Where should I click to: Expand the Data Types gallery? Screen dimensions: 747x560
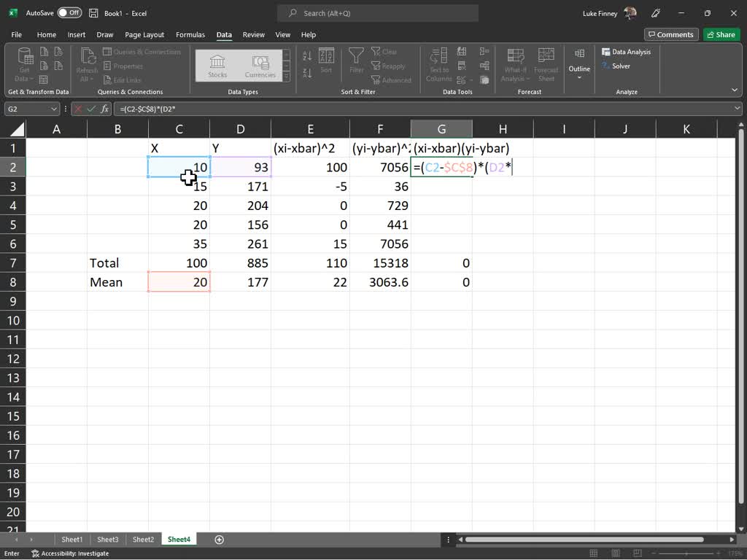pyautogui.click(x=286, y=75)
